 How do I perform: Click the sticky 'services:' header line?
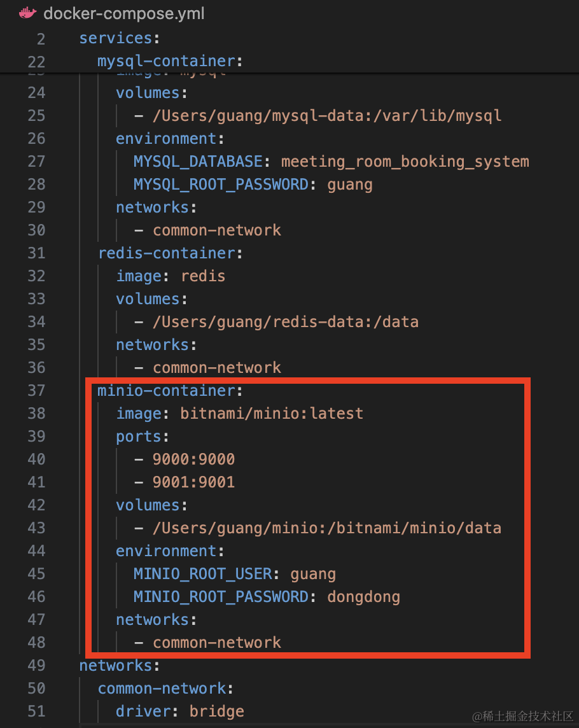120,38
